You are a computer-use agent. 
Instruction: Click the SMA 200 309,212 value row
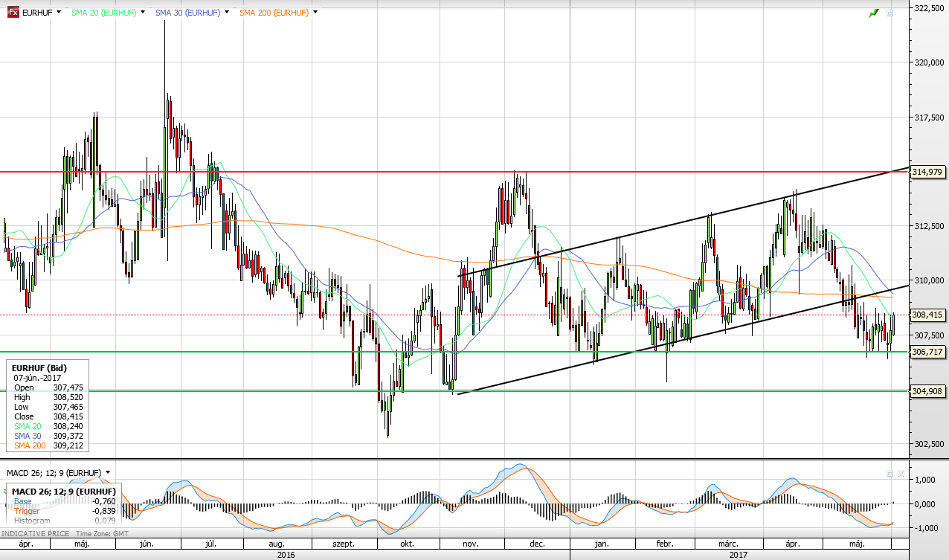tap(49, 445)
